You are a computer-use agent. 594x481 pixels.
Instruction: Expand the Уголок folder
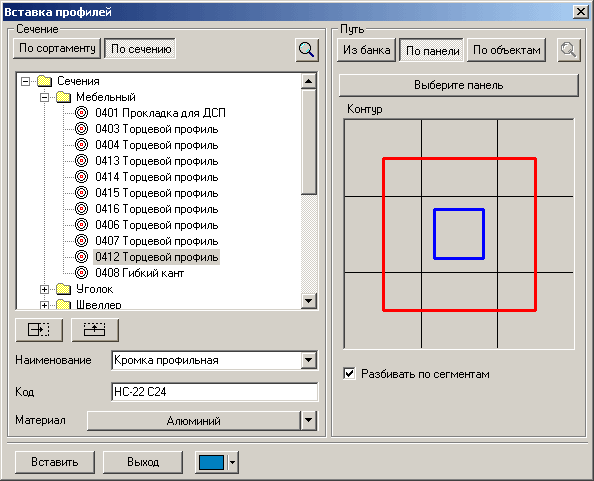click(44, 289)
